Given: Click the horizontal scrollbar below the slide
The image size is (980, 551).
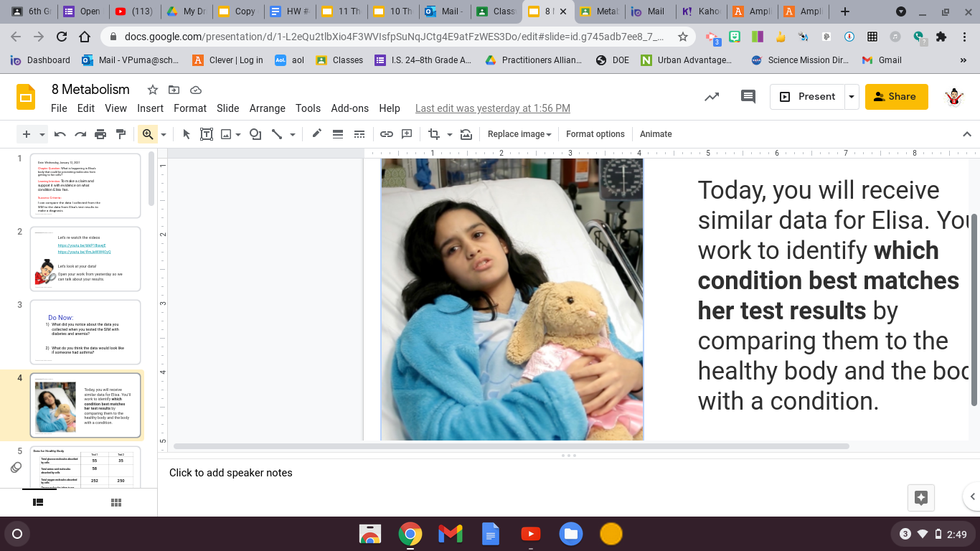Looking at the screenshot, I should tap(511, 446).
